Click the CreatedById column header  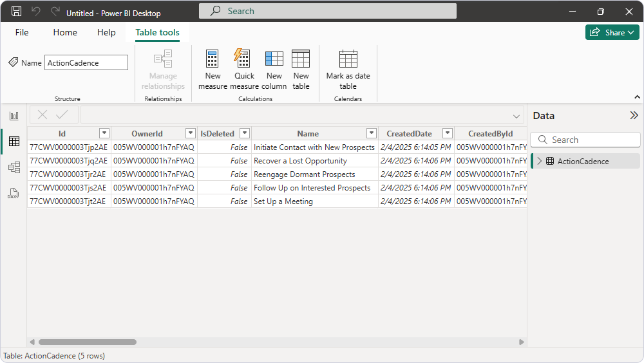point(490,134)
